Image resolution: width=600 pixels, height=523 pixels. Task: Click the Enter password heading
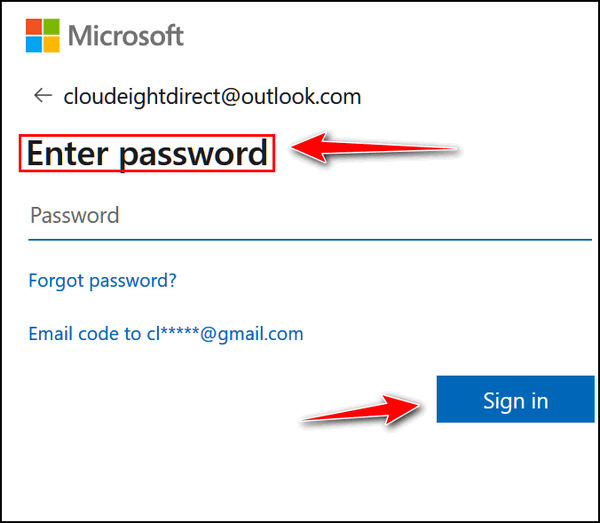coord(147,153)
